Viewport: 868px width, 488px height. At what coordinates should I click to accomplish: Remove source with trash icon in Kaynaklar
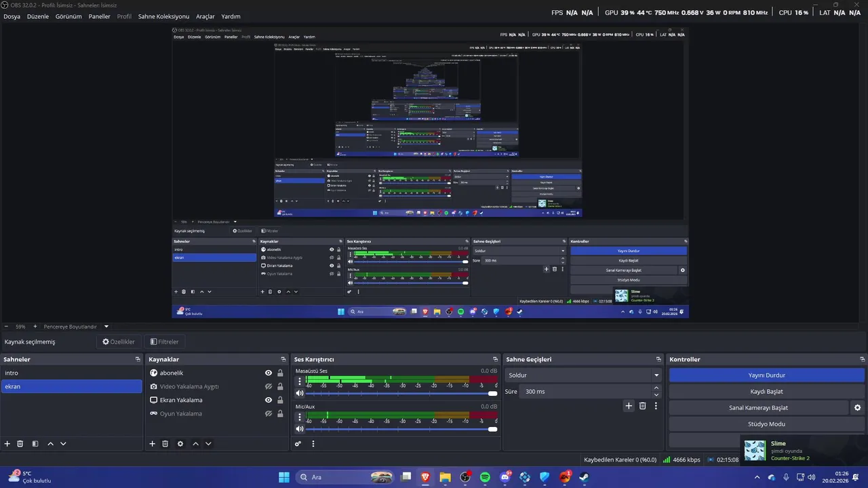point(165,444)
